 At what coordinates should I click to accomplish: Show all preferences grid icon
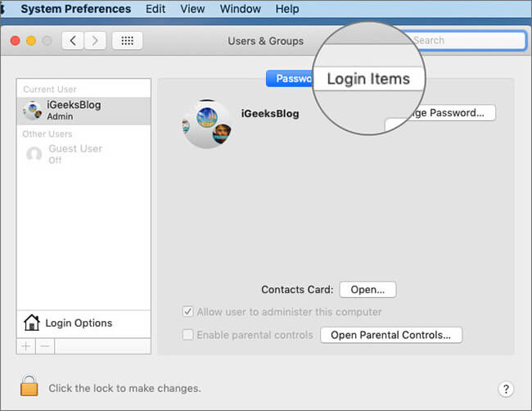127,41
